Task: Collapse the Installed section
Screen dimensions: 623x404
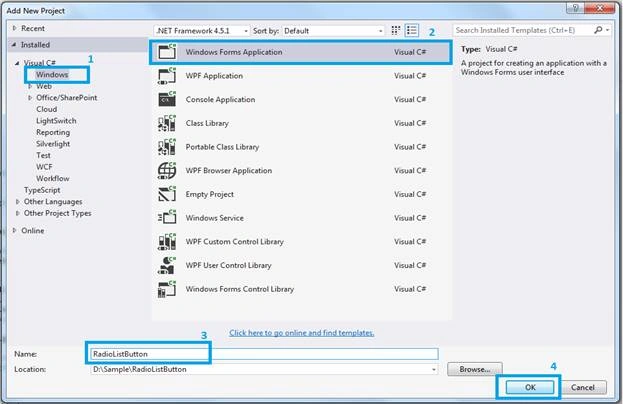Action: [14, 44]
